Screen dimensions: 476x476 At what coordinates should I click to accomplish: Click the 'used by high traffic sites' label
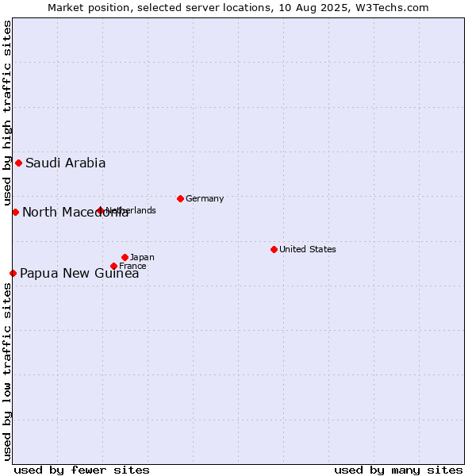click(7, 113)
